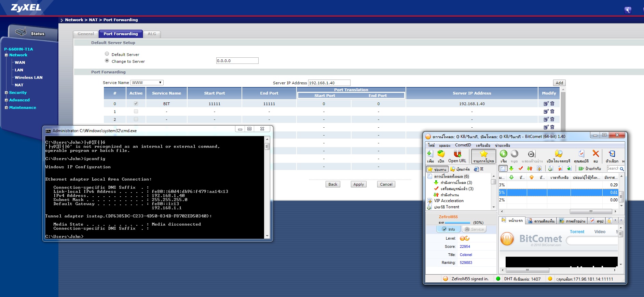
Task: Click the lightning VIP acceleration filter icon
Action: click(539, 168)
